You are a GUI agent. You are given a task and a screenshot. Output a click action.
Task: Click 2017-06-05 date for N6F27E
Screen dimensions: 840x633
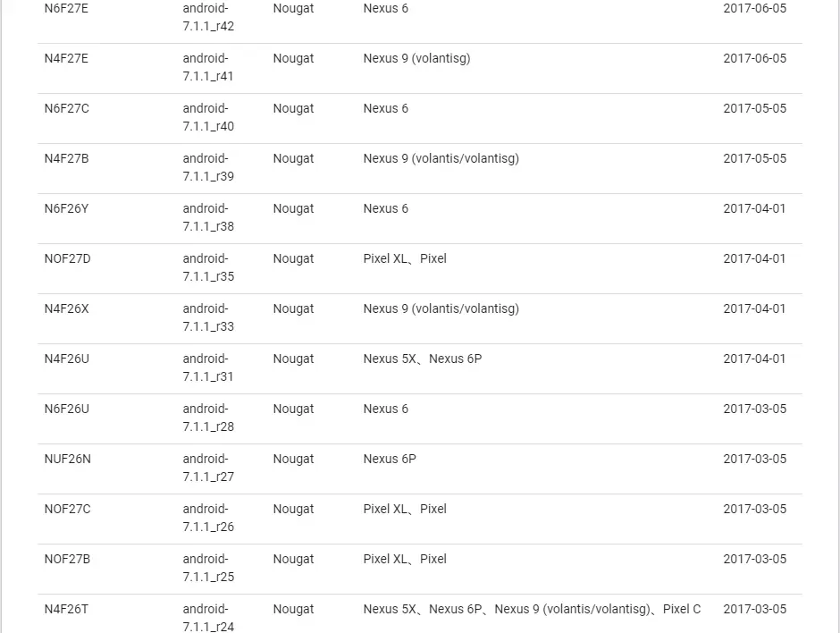click(754, 9)
